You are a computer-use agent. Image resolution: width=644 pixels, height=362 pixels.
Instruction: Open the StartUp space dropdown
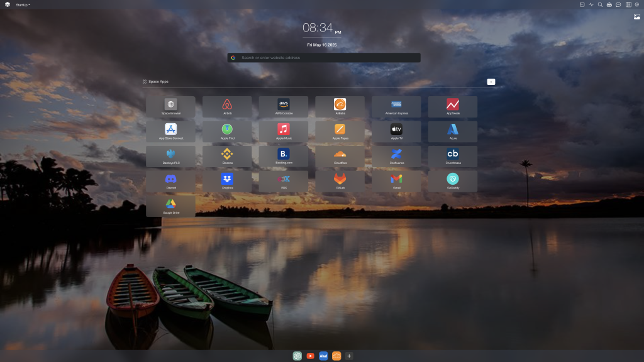point(23,5)
